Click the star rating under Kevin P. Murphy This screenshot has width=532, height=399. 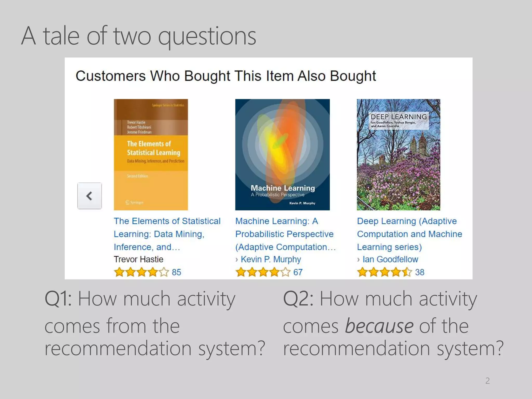pyautogui.click(x=263, y=272)
